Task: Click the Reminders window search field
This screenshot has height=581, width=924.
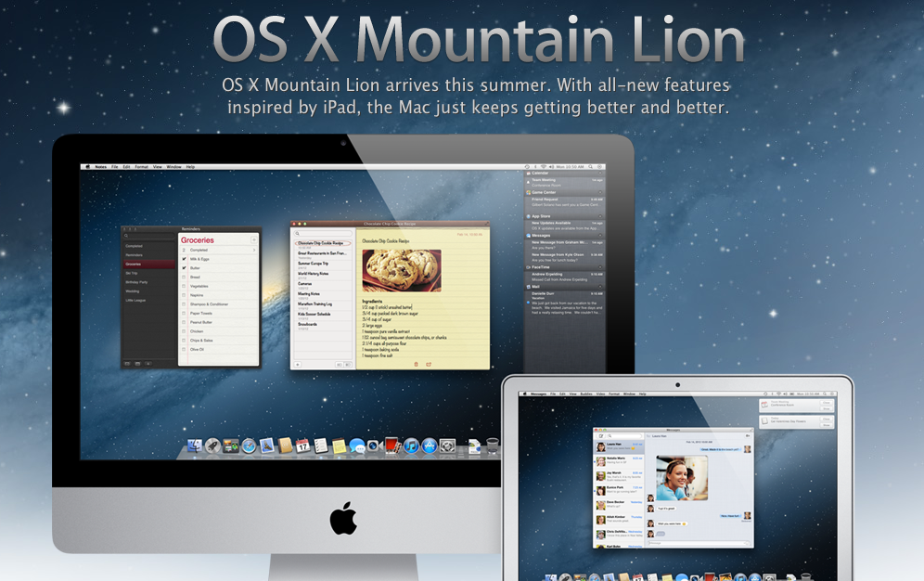Action: [149, 236]
